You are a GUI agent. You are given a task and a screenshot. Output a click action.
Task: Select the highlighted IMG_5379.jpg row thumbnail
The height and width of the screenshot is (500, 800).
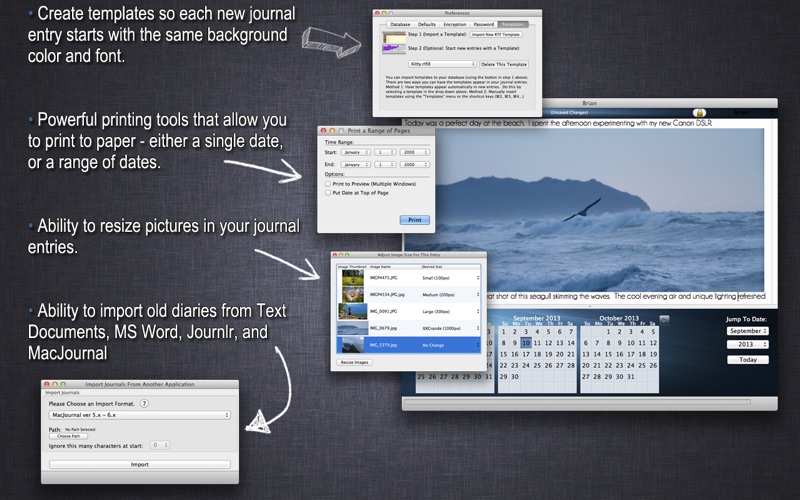click(352, 344)
